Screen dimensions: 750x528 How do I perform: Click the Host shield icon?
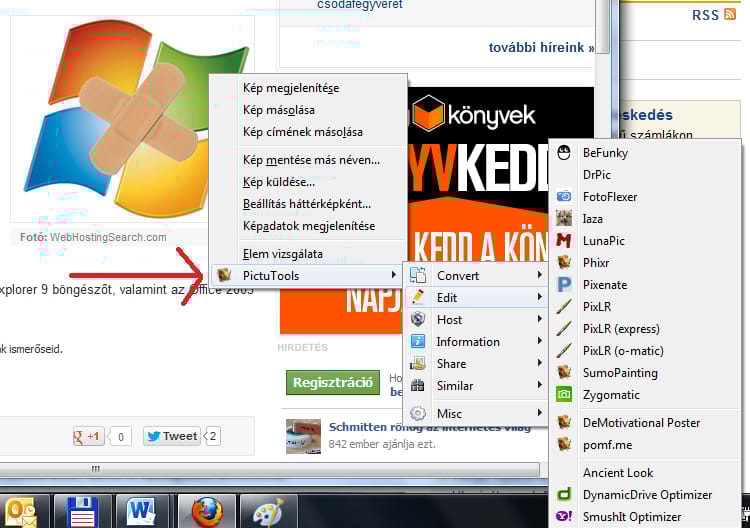[418, 319]
